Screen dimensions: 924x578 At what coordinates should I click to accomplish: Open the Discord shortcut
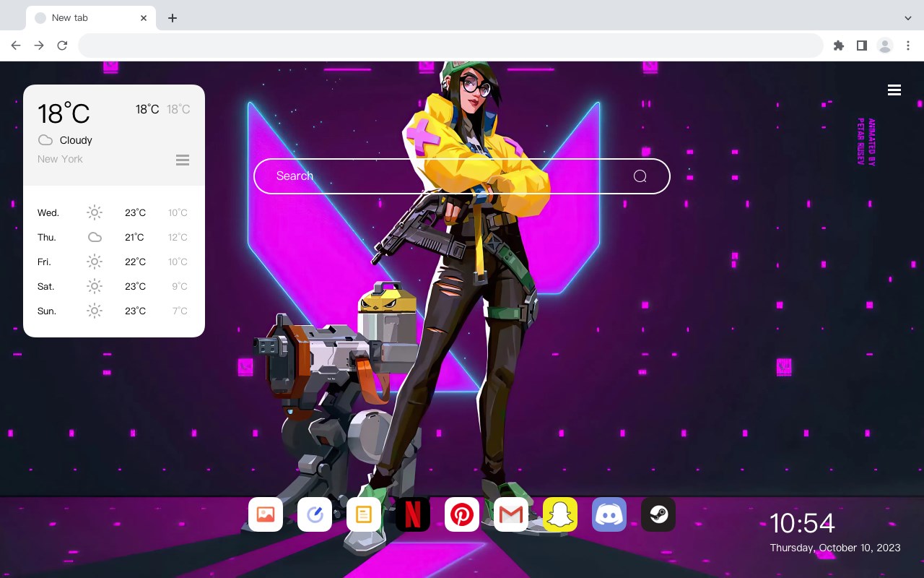(609, 514)
